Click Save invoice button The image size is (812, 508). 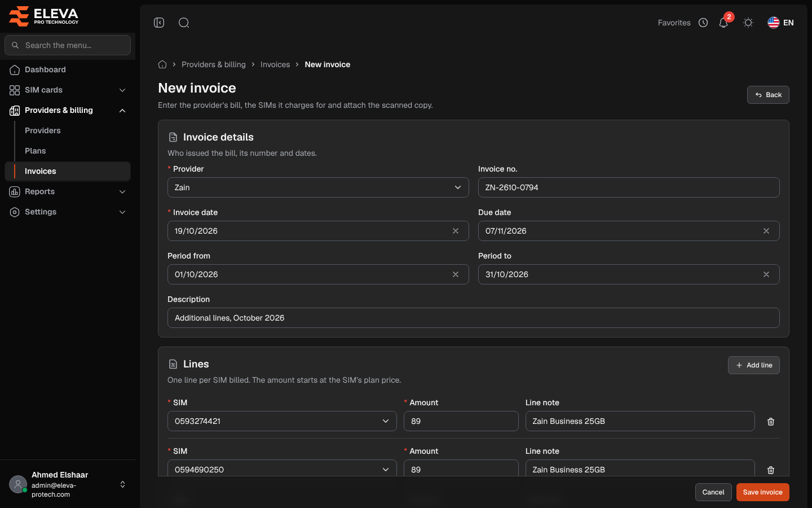point(763,492)
